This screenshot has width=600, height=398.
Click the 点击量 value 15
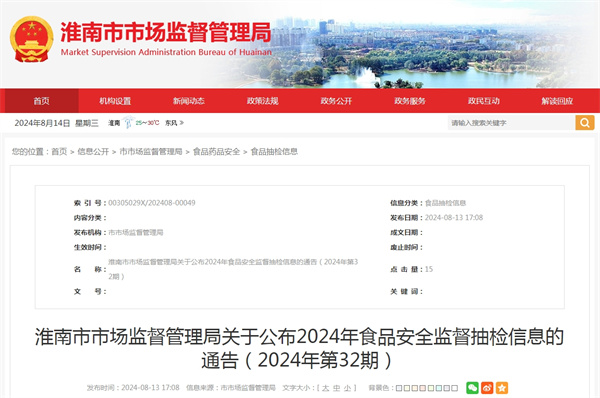pyautogui.click(x=429, y=269)
